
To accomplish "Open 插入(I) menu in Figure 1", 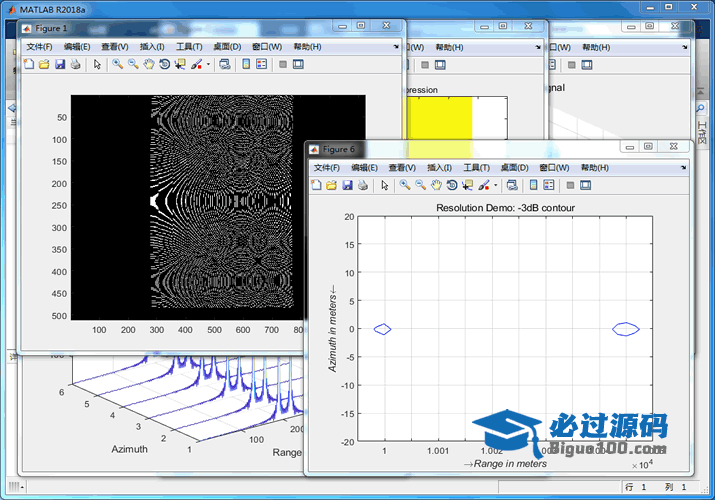I will pos(152,46).
